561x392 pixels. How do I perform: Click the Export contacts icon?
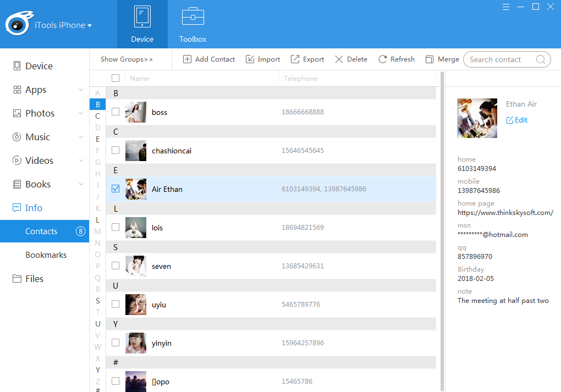coord(295,59)
